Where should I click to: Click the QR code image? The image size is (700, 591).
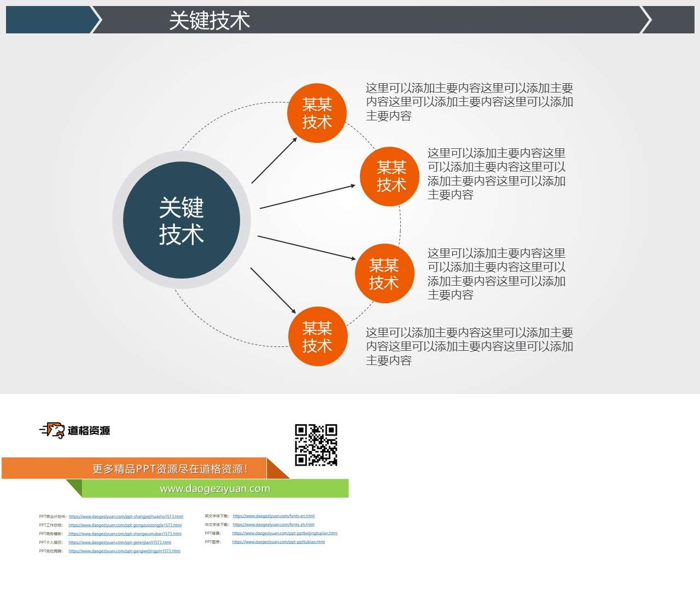point(316,445)
